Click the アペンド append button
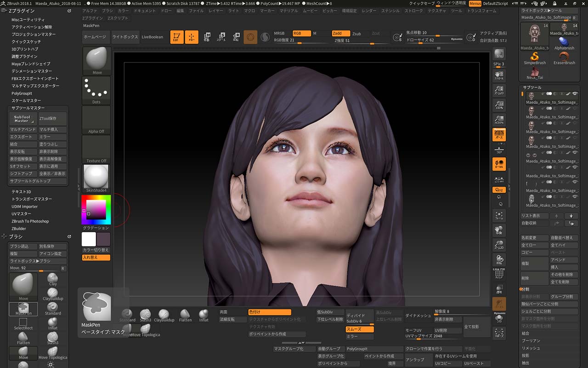This screenshot has width=588, height=368. pyautogui.click(x=564, y=260)
